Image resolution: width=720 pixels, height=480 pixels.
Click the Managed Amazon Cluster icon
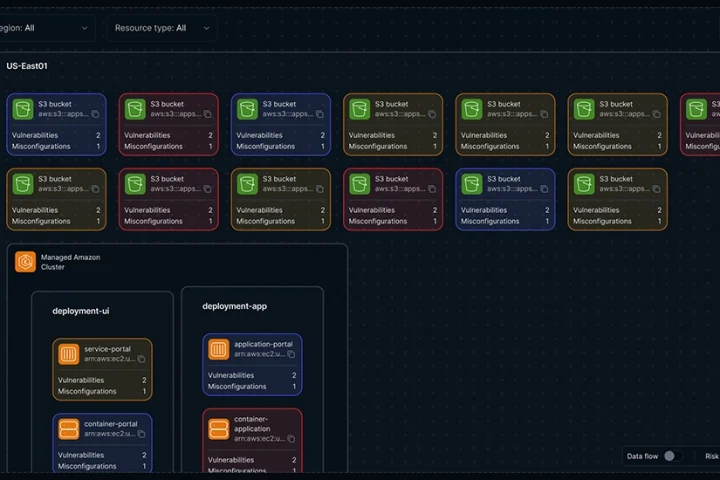tap(25, 262)
